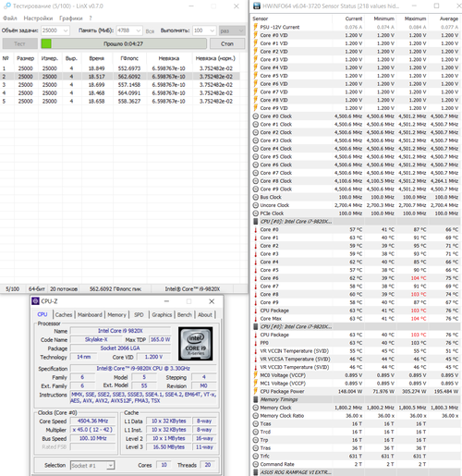
Task: Switch to the About tab in CPU-Z
Action: tap(205, 314)
